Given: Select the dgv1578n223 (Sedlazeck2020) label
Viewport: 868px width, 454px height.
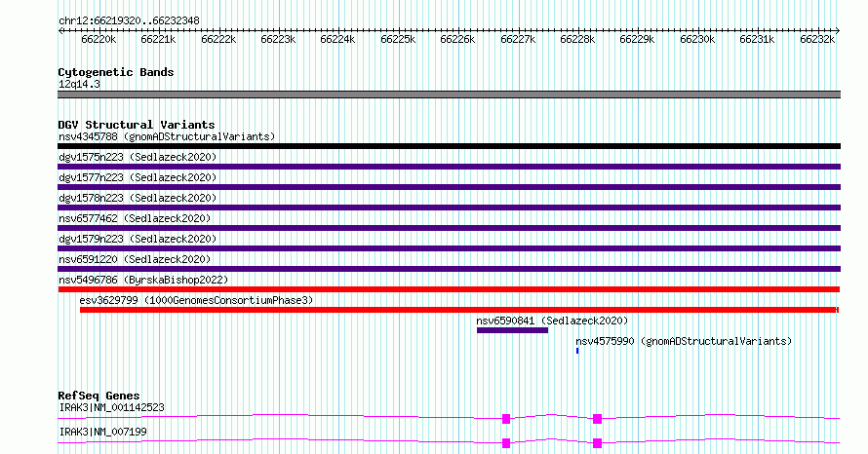Looking at the screenshot, I should tap(138, 198).
